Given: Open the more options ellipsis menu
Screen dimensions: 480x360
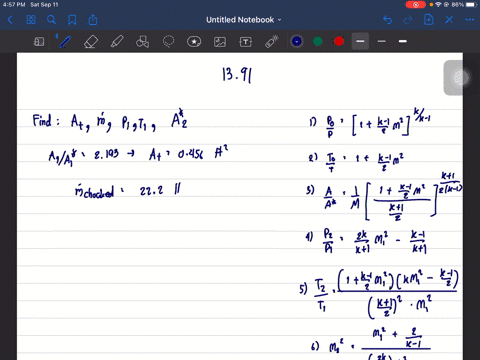Looking at the screenshot, I should coord(470,20).
